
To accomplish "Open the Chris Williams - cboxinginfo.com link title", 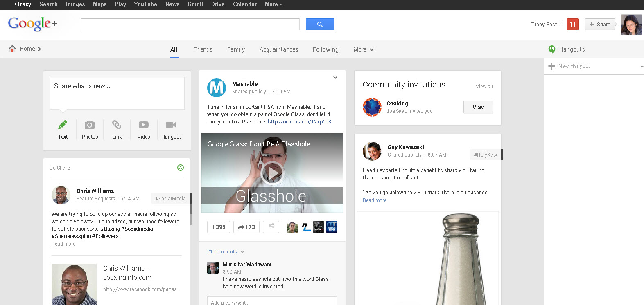I will click(x=127, y=273).
